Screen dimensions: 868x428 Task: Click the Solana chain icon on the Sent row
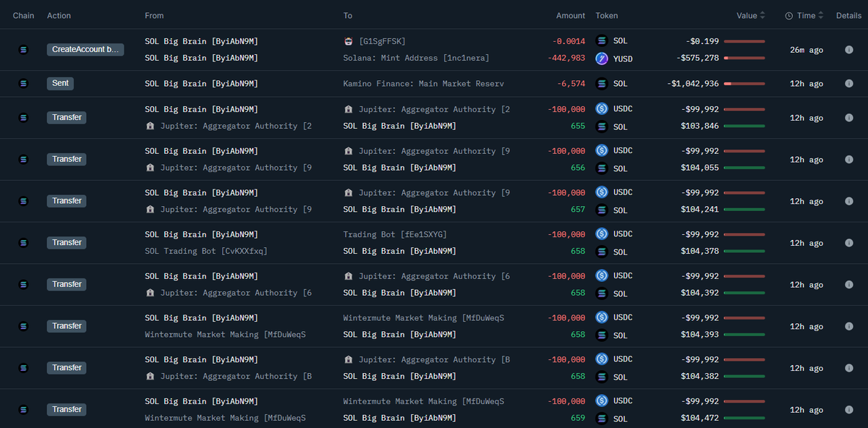[23, 84]
